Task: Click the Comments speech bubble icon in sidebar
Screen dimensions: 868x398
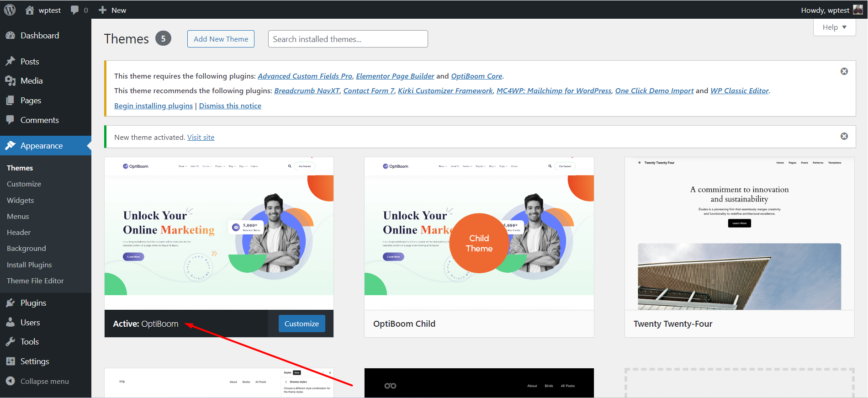Action: click(10, 120)
